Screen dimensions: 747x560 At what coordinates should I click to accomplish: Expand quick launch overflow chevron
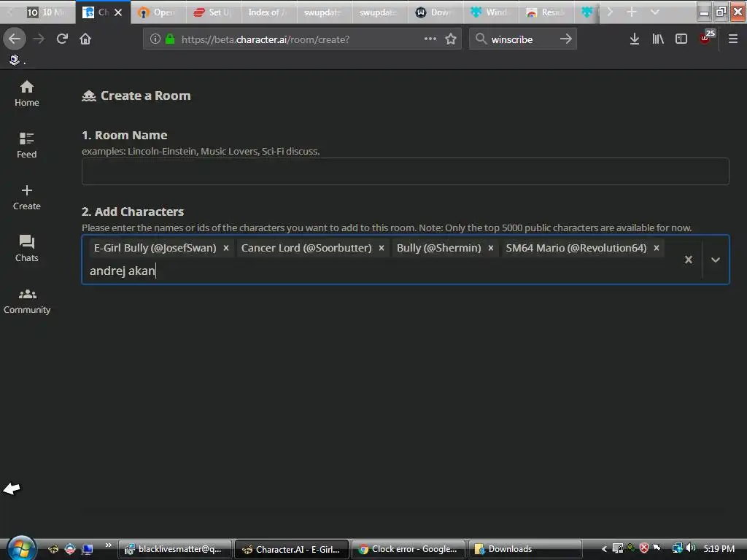109,545
